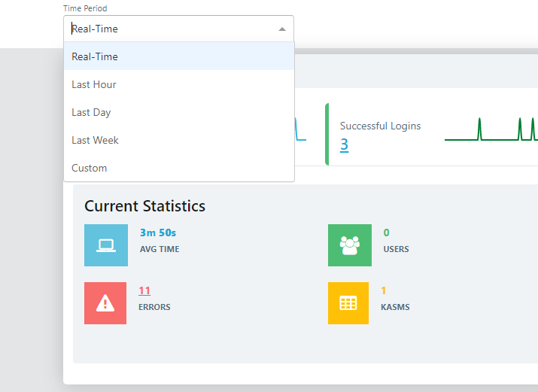
Task: Open the Successful Logins count link 3
Action: [x=344, y=144]
